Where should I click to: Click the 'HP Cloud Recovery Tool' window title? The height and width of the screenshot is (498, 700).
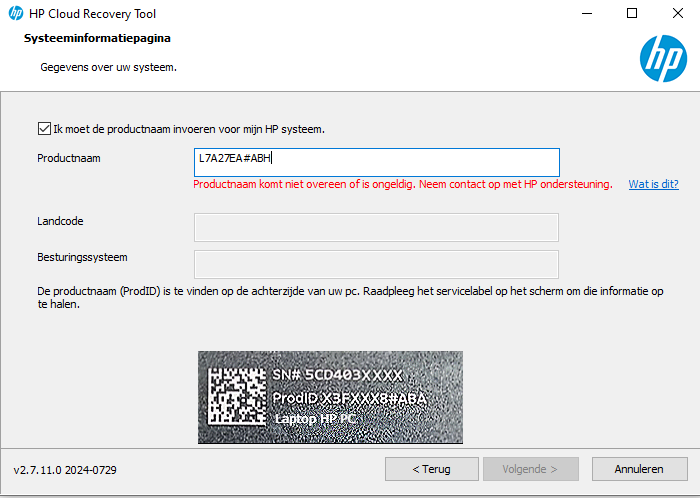point(92,14)
